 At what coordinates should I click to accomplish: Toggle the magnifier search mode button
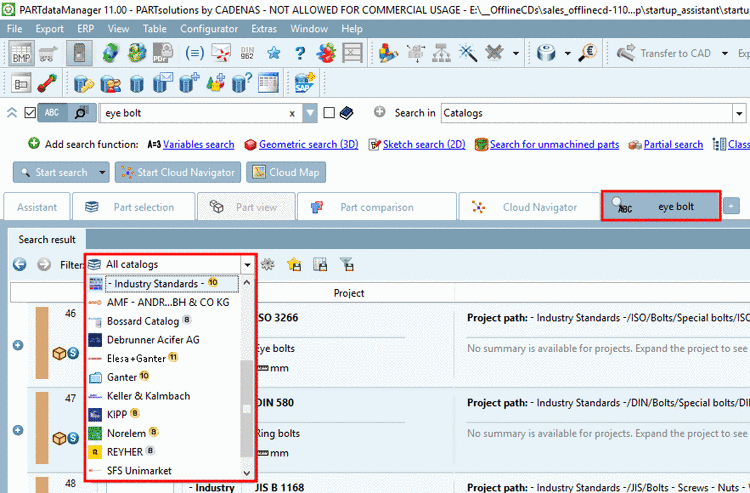pos(81,113)
